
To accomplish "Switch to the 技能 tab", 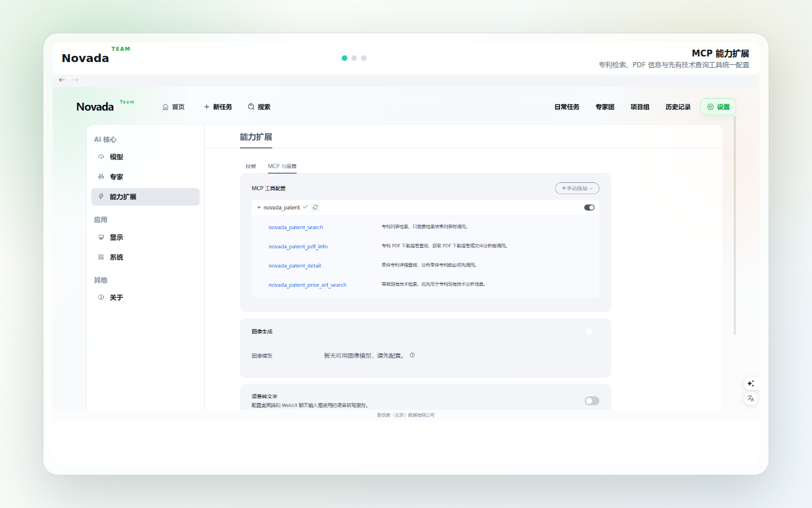I will pyautogui.click(x=251, y=166).
